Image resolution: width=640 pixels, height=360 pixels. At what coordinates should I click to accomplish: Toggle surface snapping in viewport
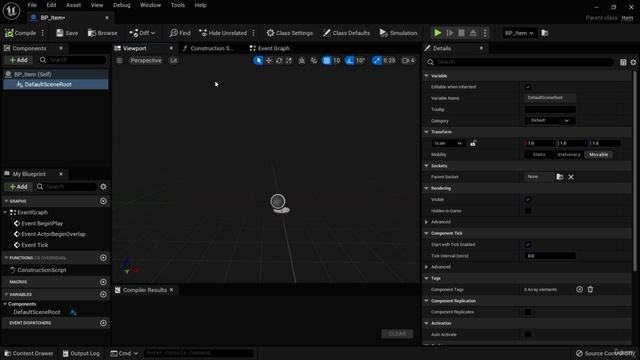coord(314,60)
